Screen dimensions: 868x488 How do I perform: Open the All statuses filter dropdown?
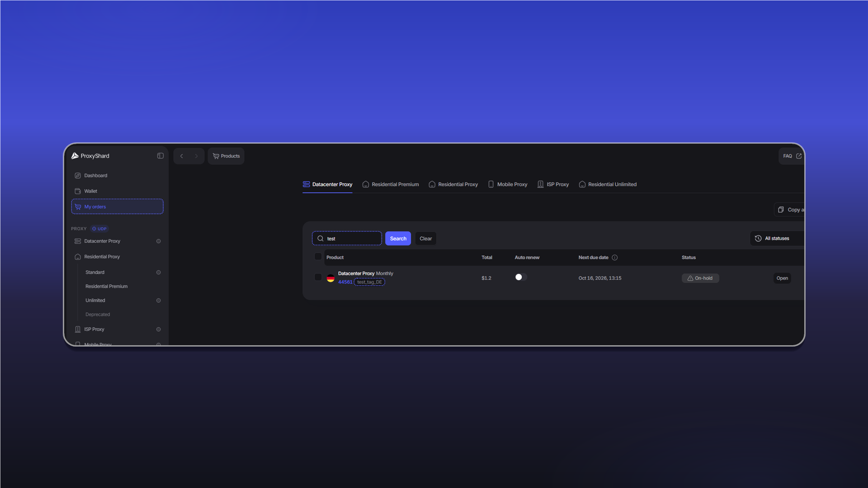(x=777, y=239)
